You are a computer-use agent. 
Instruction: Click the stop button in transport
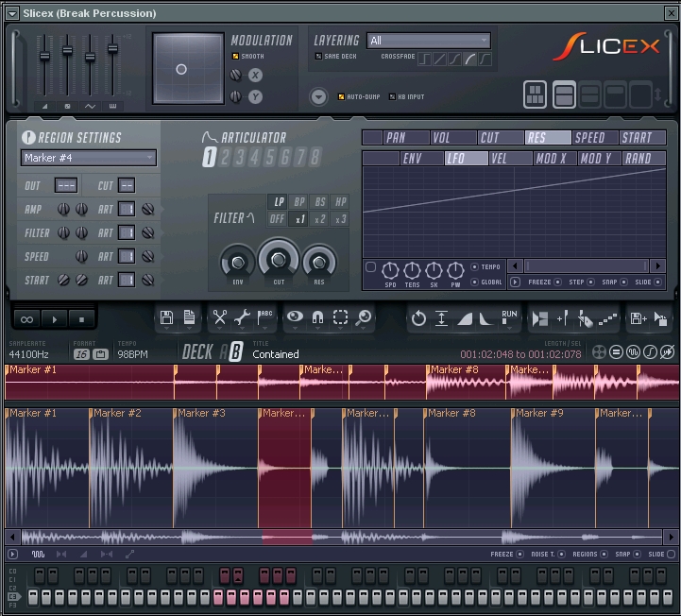[81, 319]
